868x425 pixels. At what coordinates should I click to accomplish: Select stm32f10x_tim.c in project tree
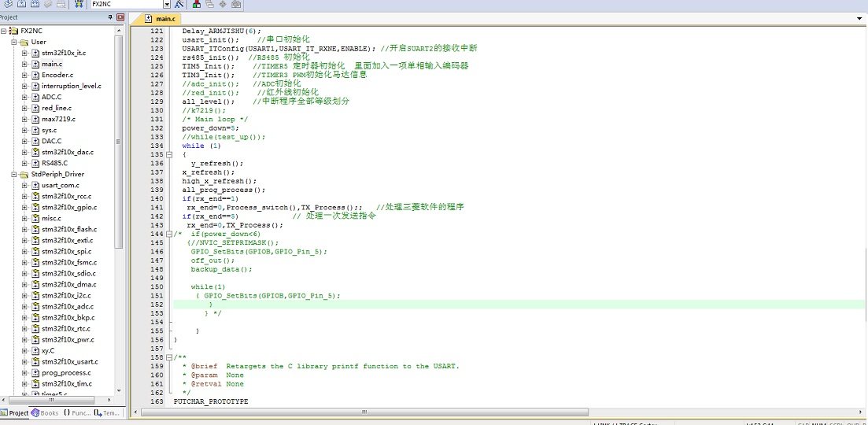[67, 383]
